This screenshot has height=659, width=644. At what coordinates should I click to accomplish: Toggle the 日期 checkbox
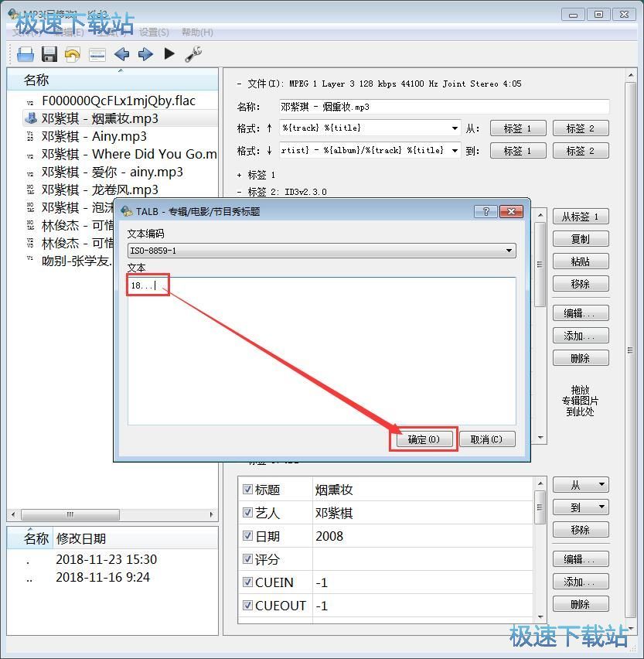pyautogui.click(x=247, y=536)
